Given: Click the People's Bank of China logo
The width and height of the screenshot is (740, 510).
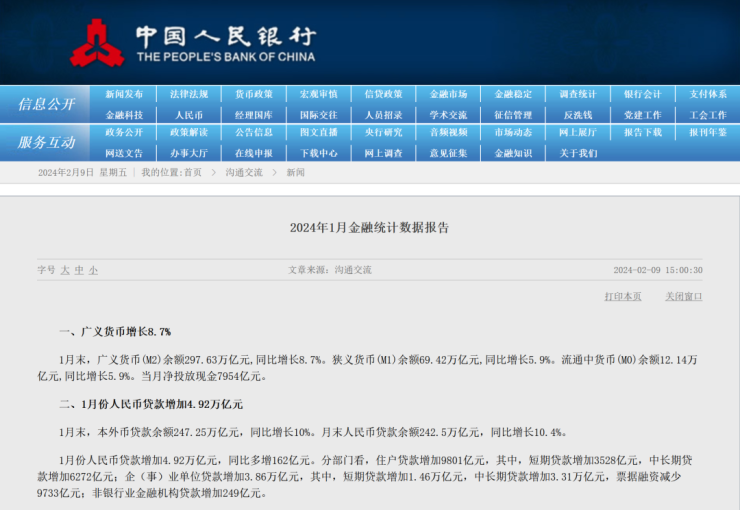Looking at the screenshot, I should 97,42.
